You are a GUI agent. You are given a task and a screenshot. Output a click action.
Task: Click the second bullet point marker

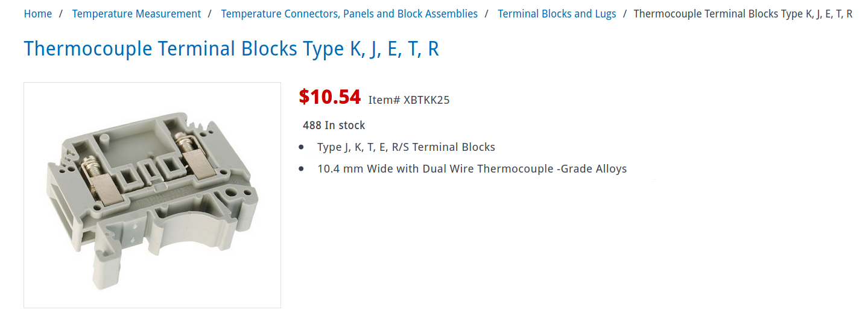(302, 169)
